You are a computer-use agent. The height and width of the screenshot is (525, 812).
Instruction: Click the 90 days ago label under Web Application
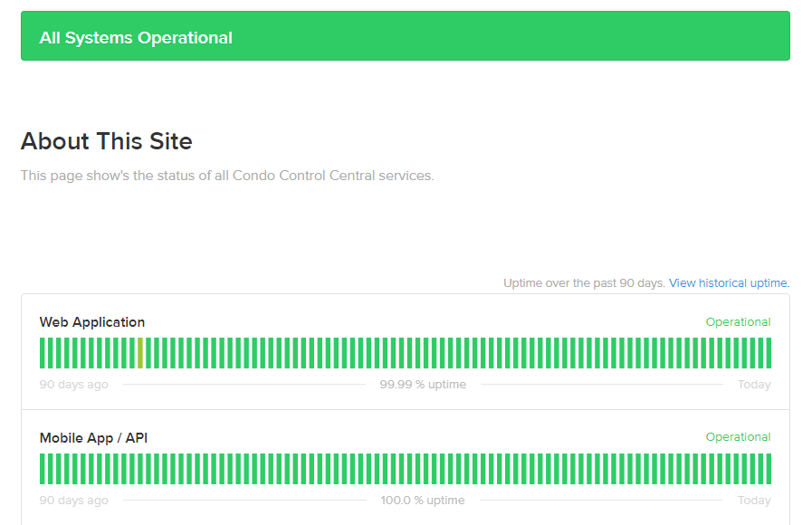[x=74, y=384]
